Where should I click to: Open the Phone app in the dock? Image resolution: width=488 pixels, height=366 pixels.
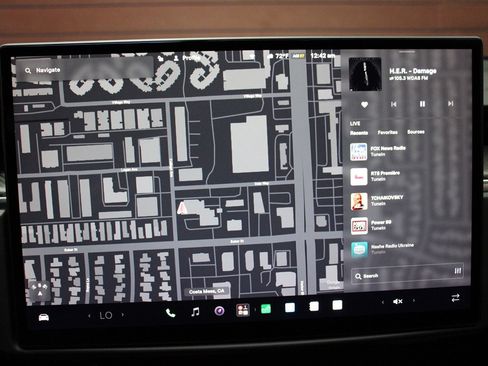point(170,313)
